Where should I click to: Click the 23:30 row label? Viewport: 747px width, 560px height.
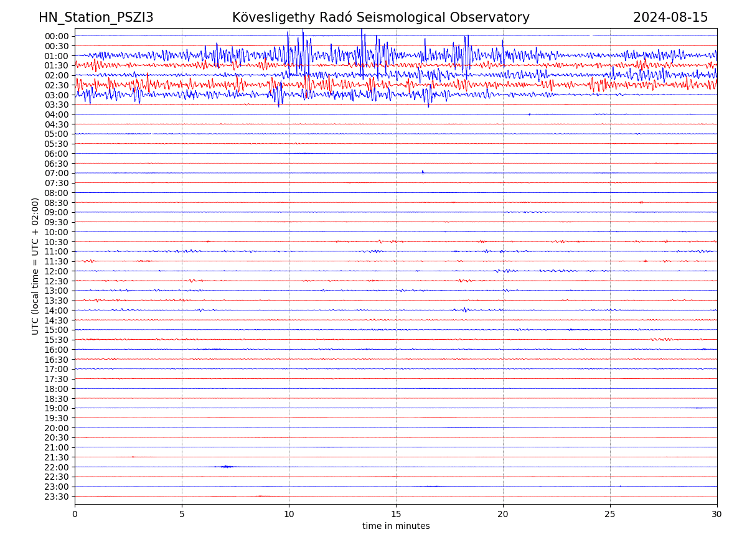click(x=57, y=497)
